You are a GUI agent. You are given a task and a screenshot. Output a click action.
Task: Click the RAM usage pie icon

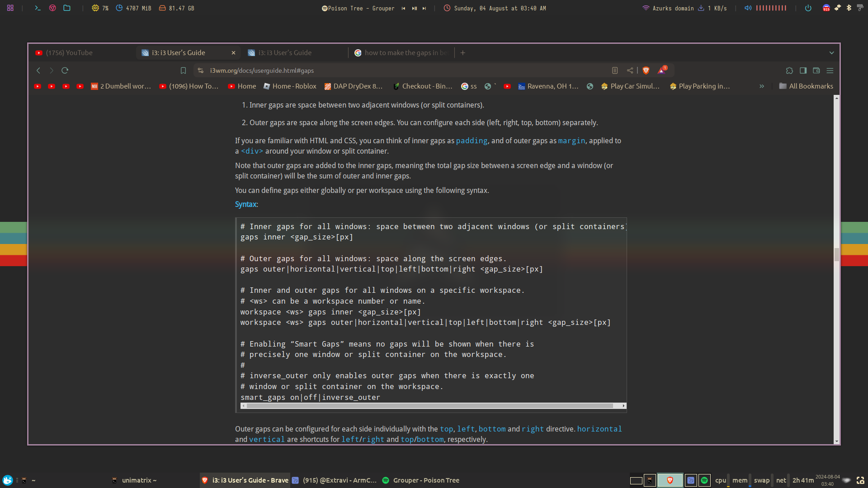pyautogui.click(x=119, y=8)
